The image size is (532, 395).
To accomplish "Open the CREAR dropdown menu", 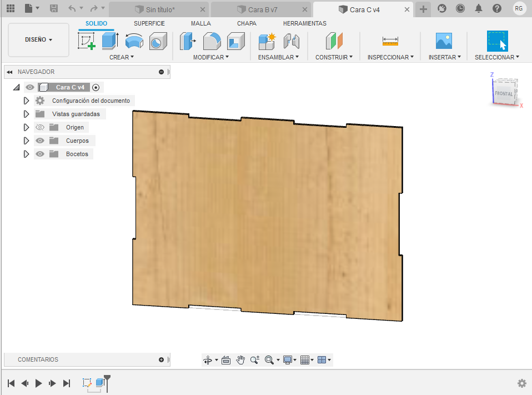I will click(122, 57).
